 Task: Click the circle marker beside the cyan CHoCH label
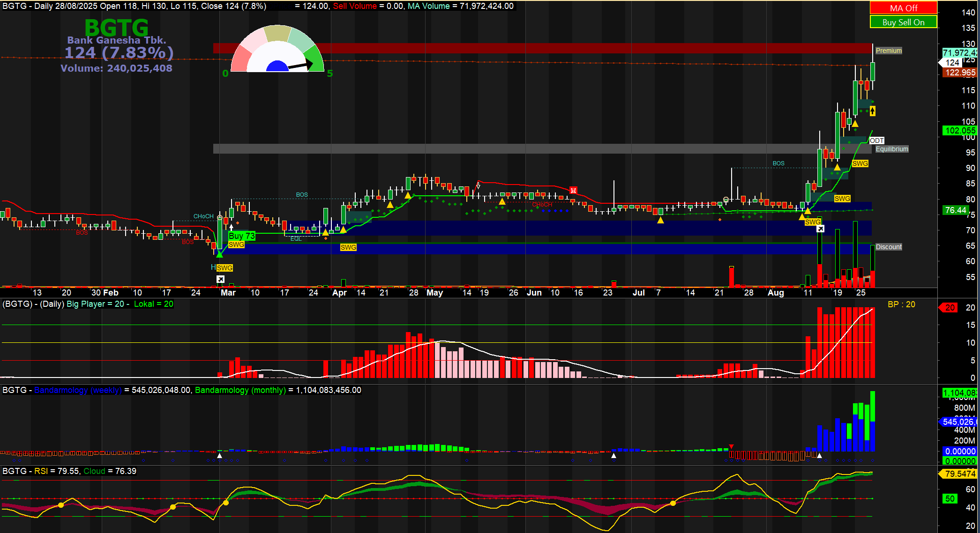(220, 216)
